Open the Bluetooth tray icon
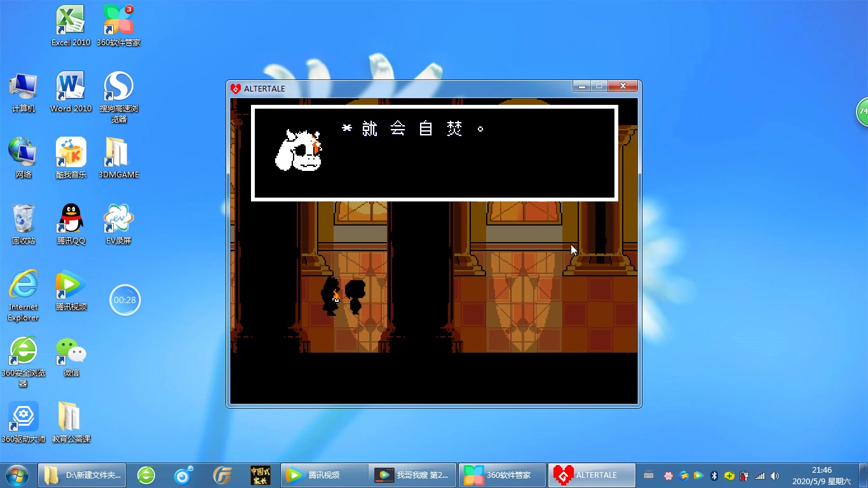The image size is (868, 488). [714, 475]
